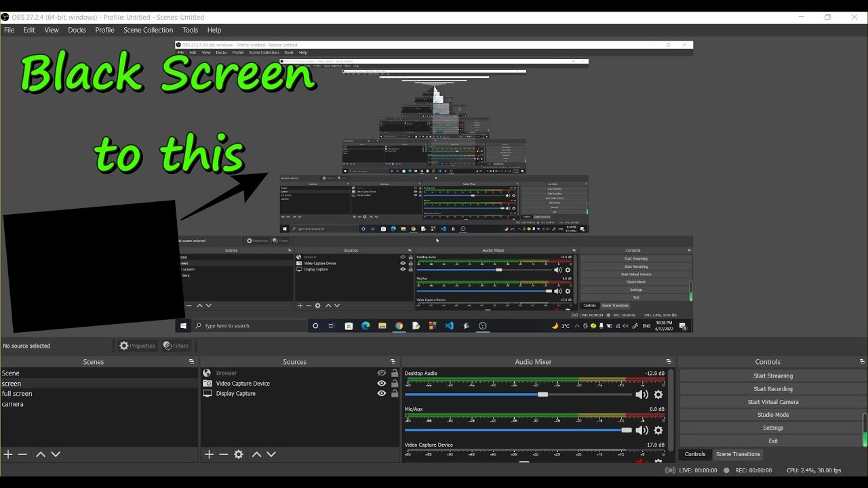The width and height of the screenshot is (868, 488).
Task: Mute the Desktop Audio speaker icon
Action: (642, 394)
